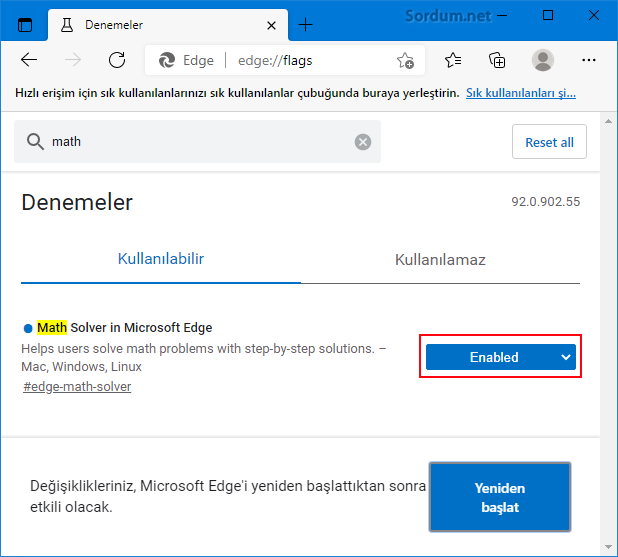Open the Favorites list icon
Image resolution: width=618 pixels, height=557 pixels.
(453, 60)
